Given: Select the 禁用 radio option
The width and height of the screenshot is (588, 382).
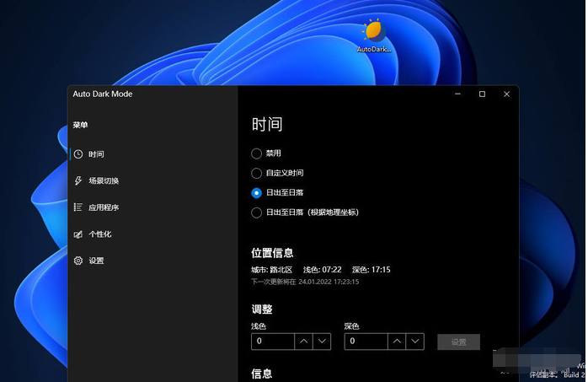Looking at the screenshot, I should (257, 153).
